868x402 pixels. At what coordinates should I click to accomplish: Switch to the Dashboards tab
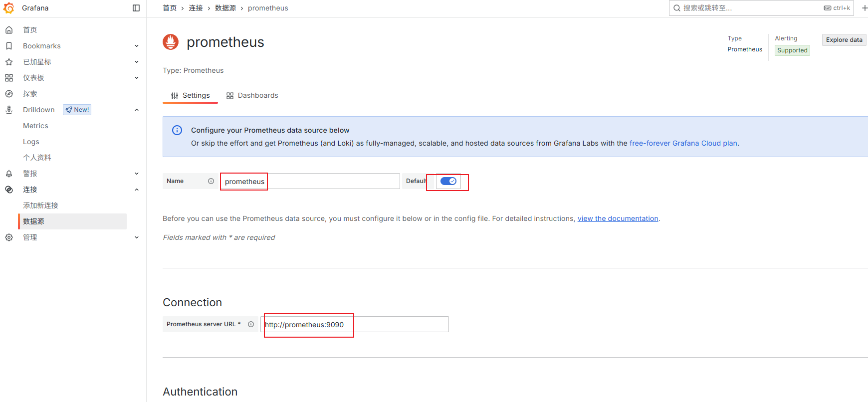(x=252, y=95)
